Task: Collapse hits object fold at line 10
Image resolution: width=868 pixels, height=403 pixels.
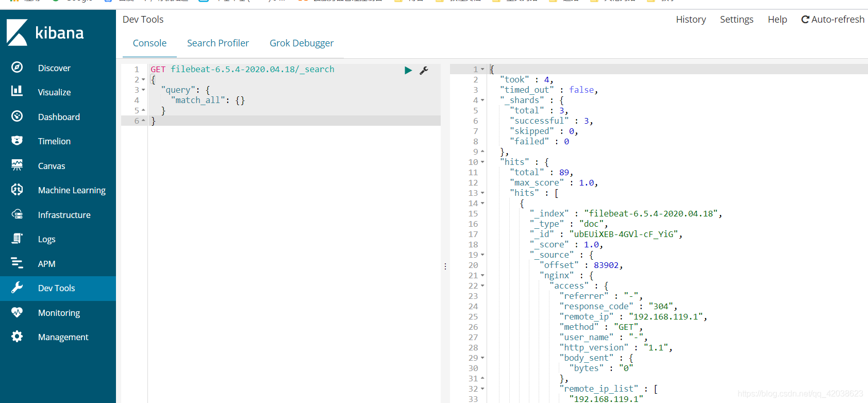Action: tap(482, 162)
